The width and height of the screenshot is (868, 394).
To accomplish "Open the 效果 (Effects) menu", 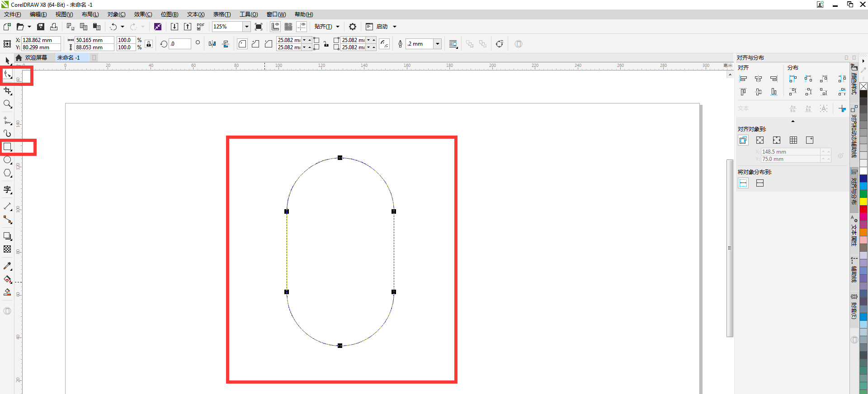I will click(143, 14).
